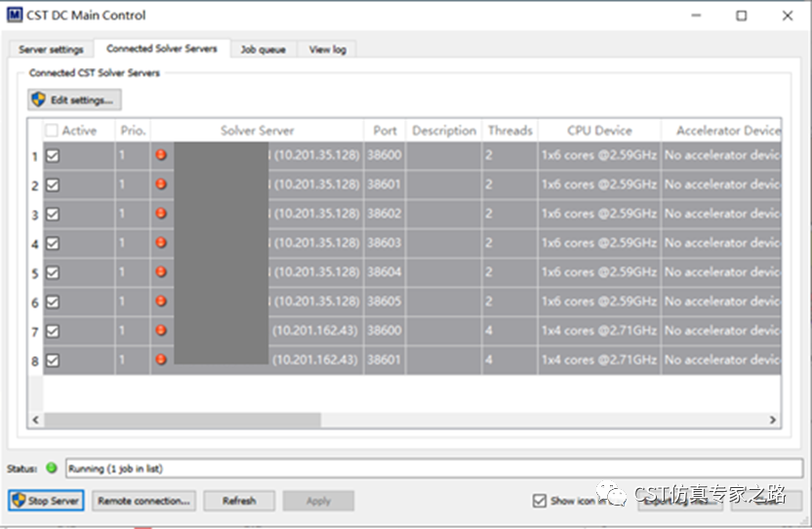The width and height of the screenshot is (812, 529).
Task: Click the Threads value 2 in row 3
Action: click(510, 214)
